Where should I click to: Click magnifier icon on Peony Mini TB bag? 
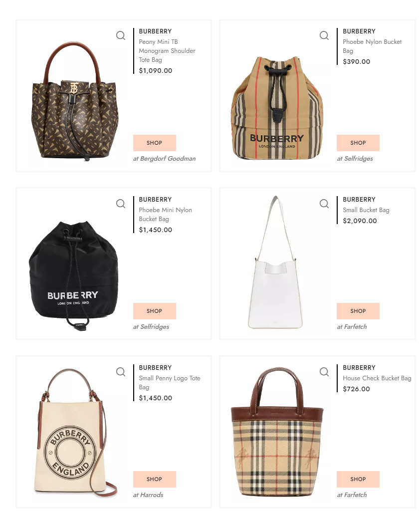(121, 35)
